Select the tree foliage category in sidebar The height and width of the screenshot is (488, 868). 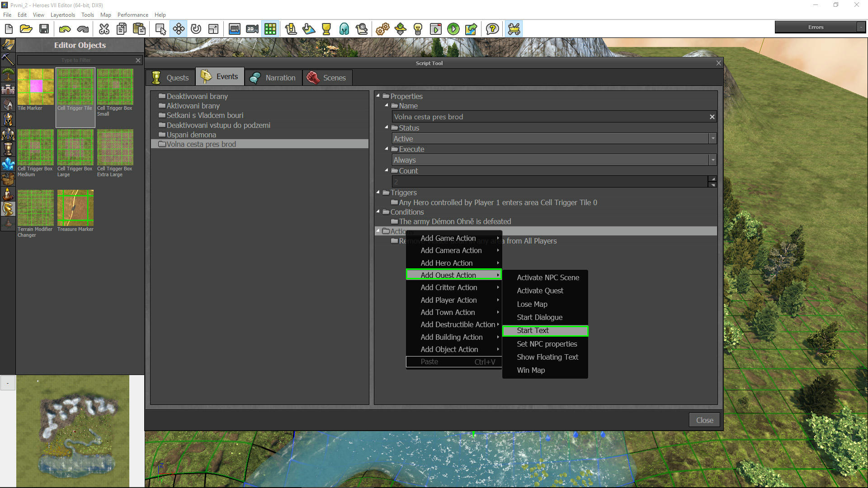(8, 74)
